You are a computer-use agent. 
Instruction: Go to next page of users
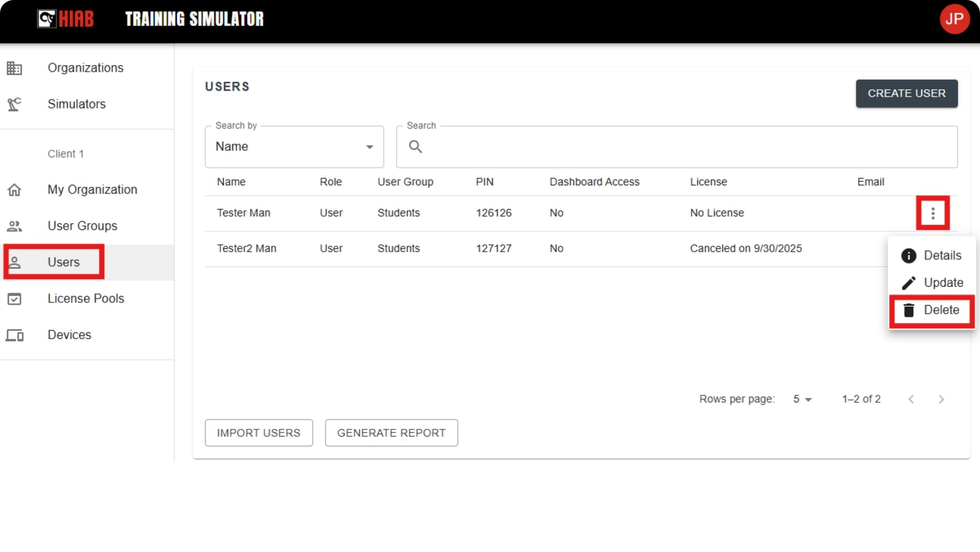click(941, 399)
